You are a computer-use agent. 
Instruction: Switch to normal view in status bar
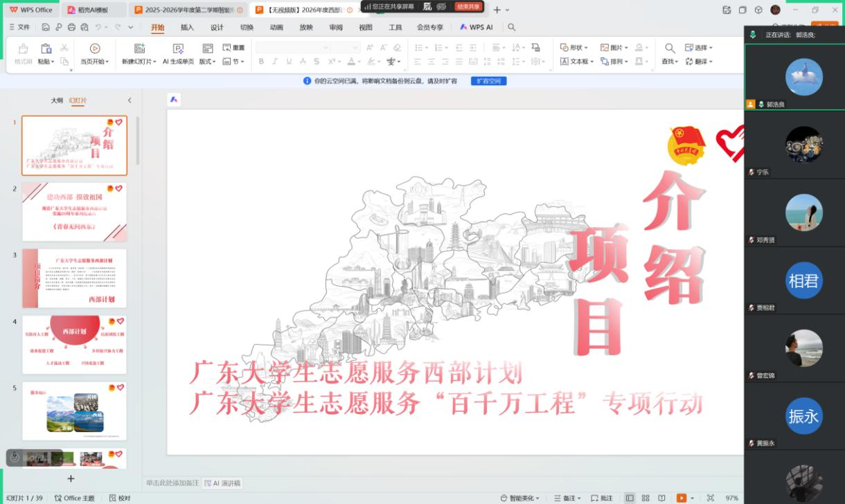click(630, 498)
